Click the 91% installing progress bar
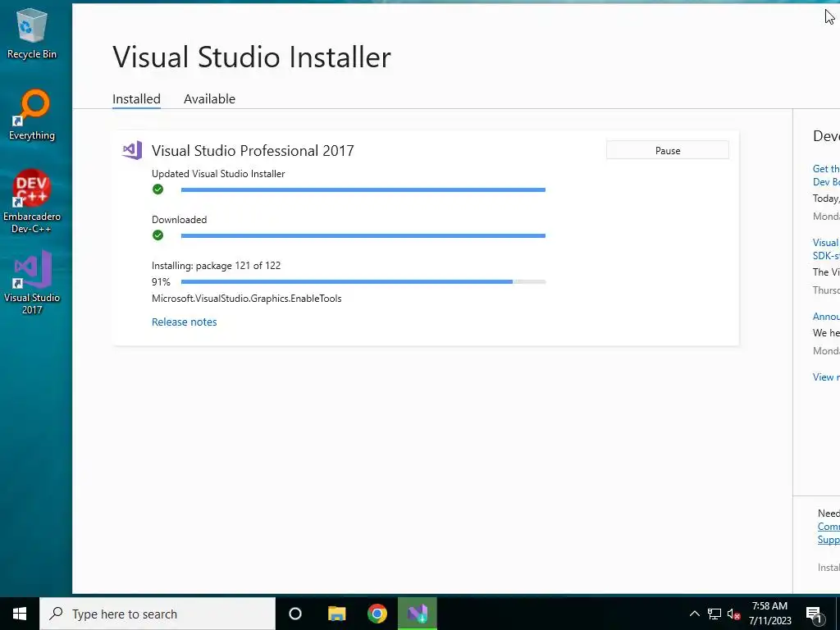 [x=363, y=282]
